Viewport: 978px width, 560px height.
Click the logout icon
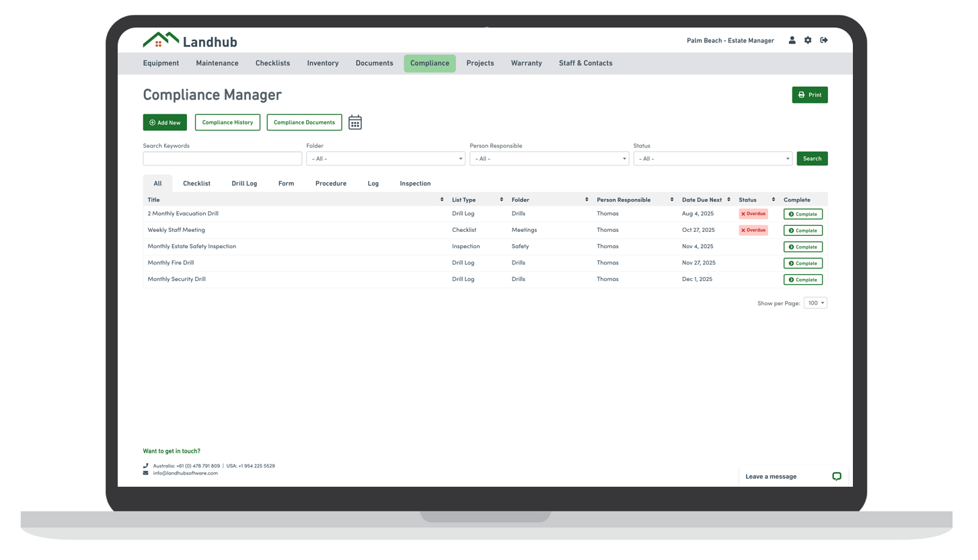point(824,40)
